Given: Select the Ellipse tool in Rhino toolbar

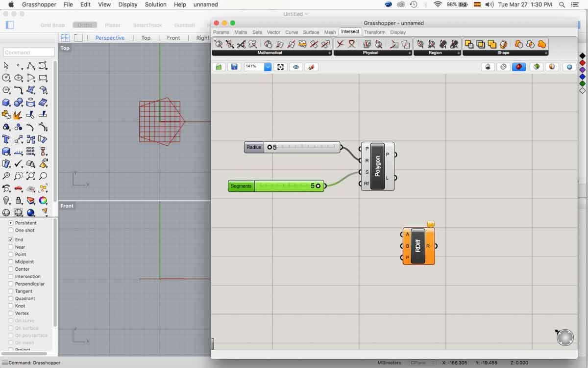Looking at the screenshot, I should coord(19,78).
